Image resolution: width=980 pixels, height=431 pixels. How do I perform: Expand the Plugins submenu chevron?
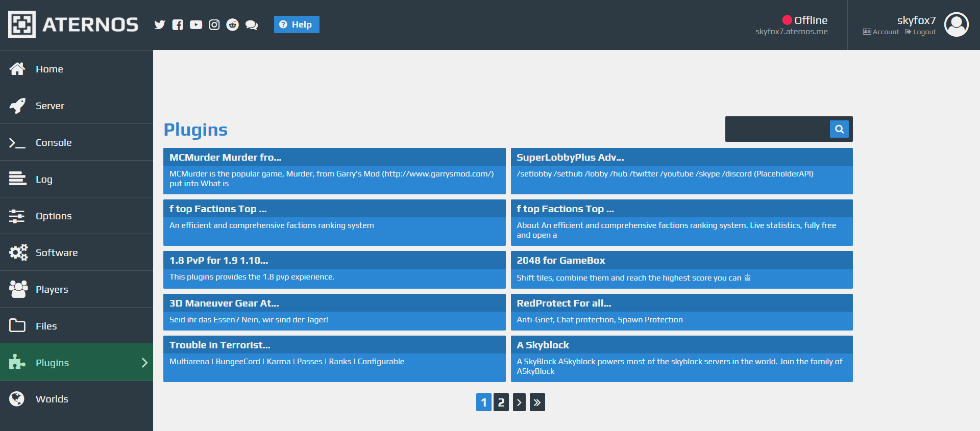coord(144,363)
